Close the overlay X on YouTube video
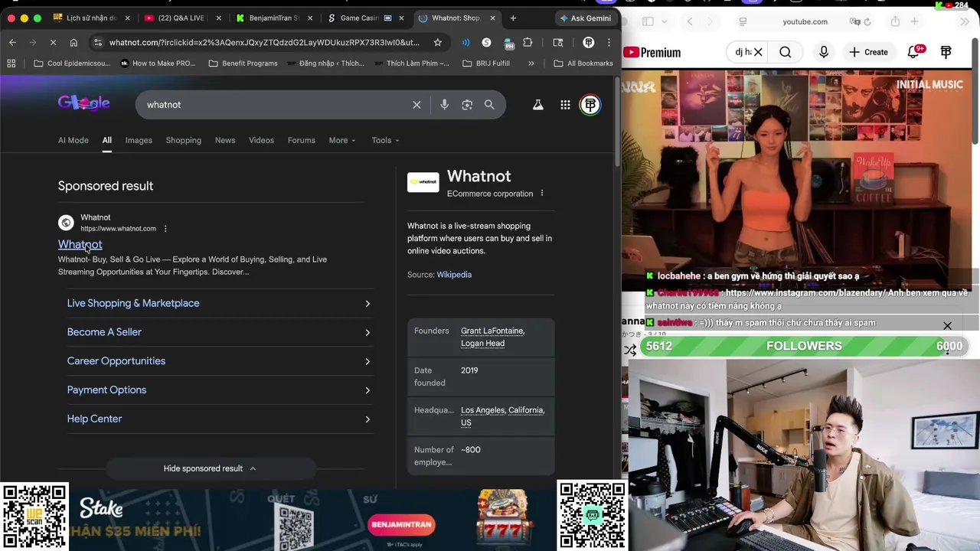This screenshot has width=980, height=551. (x=947, y=326)
